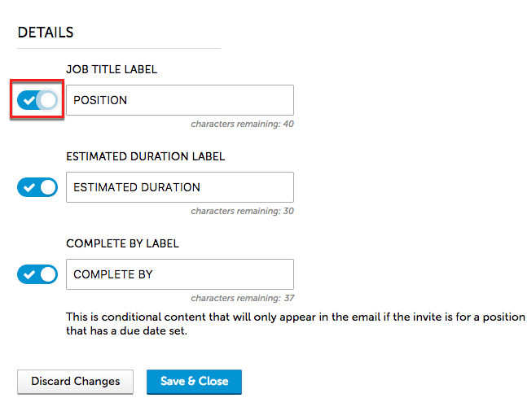Click the checkmark icon in Estimated Duration toggle
Screen dimensions: 527x420
[x=29, y=187]
